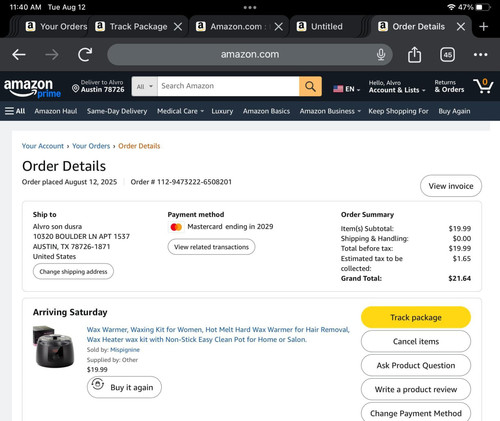The width and height of the screenshot is (500, 421).
Task: Open the Wax Warmer product title link
Action: click(218, 334)
